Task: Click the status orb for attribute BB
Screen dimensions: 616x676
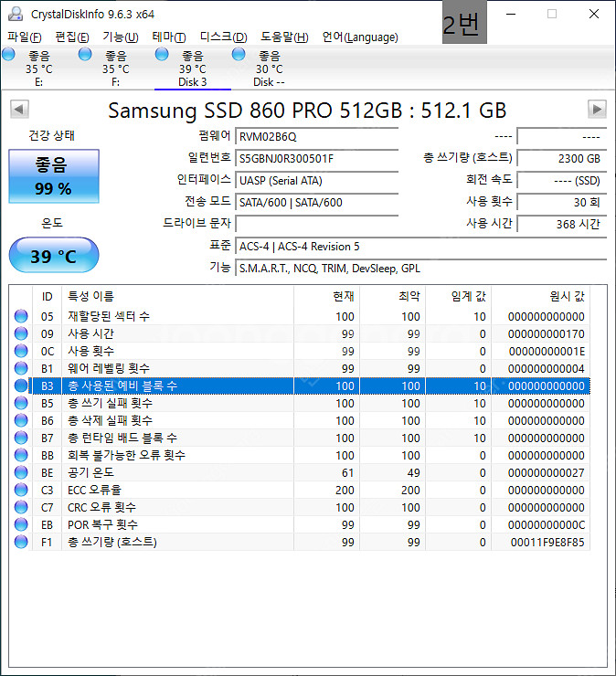Action: click(21, 455)
